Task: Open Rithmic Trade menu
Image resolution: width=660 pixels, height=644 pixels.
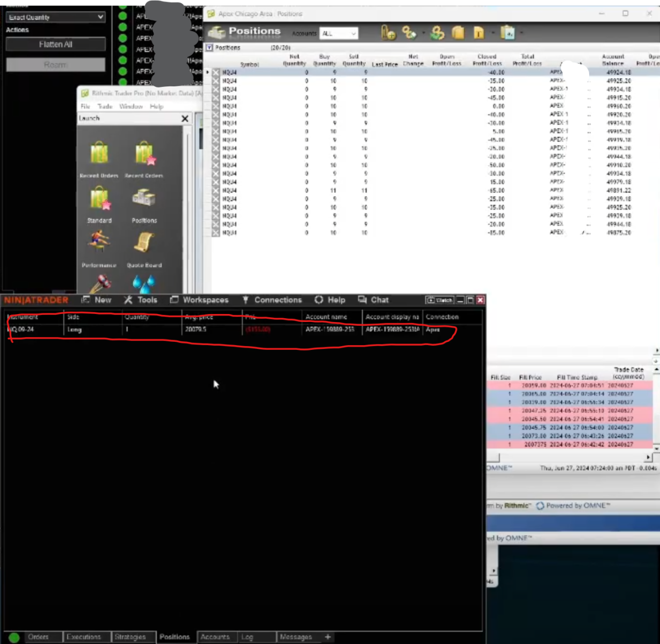Action: click(x=105, y=106)
